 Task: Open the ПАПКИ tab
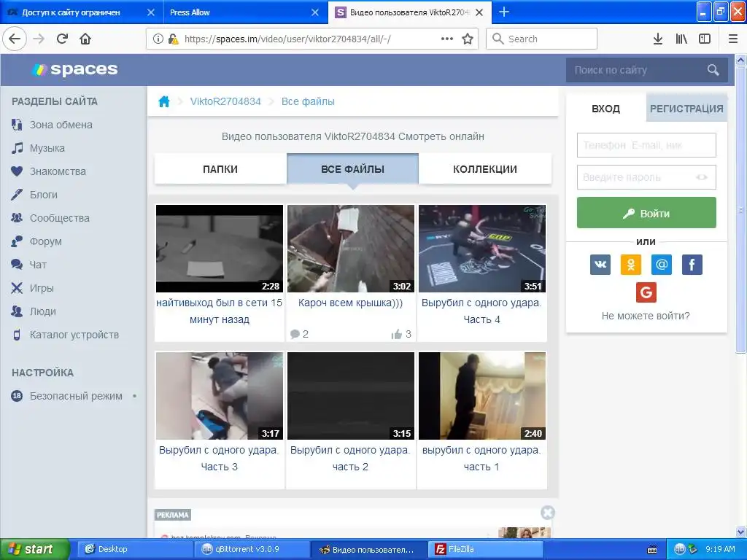(220, 169)
